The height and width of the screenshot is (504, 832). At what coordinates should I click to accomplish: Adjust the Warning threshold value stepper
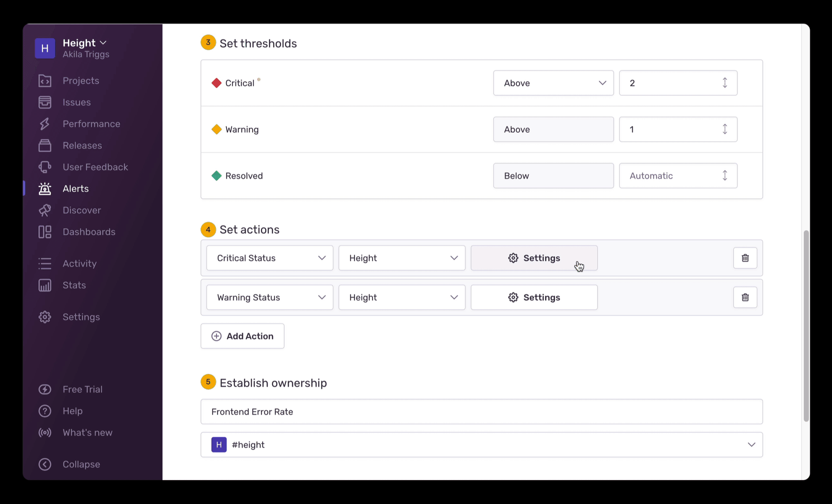725,129
